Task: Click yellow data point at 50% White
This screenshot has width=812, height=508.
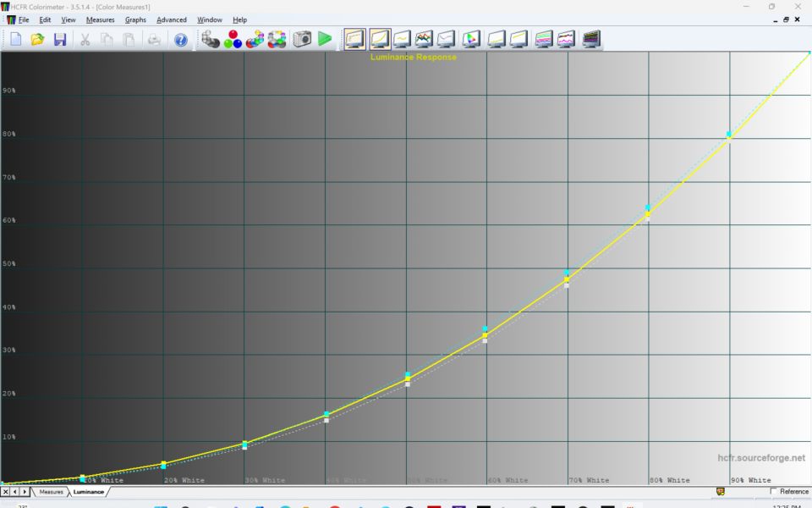Action: coord(408,379)
